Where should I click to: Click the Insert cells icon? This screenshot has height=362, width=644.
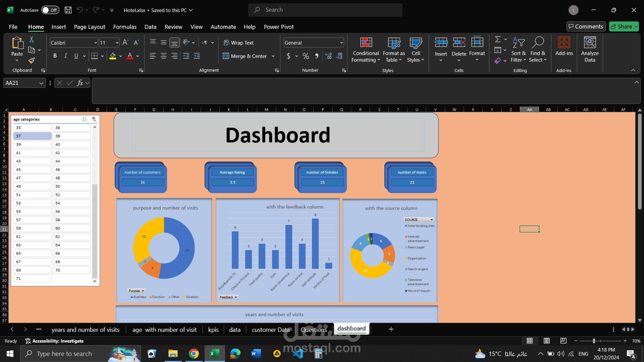pyautogui.click(x=441, y=42)
